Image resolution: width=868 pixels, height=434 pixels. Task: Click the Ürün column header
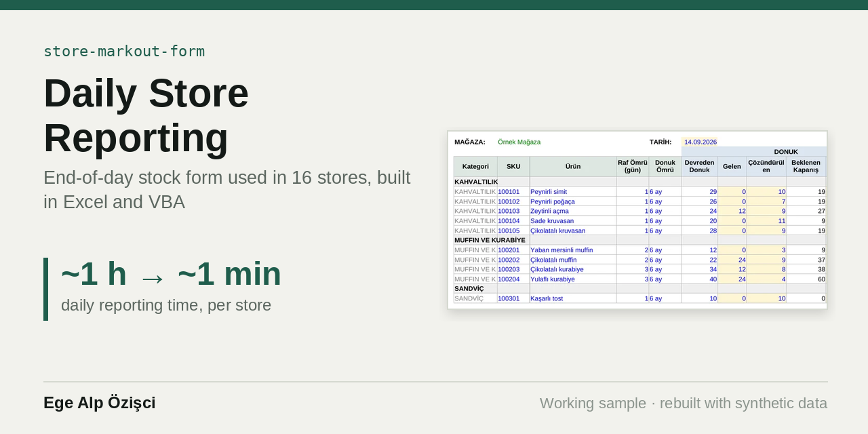[573, 167]
